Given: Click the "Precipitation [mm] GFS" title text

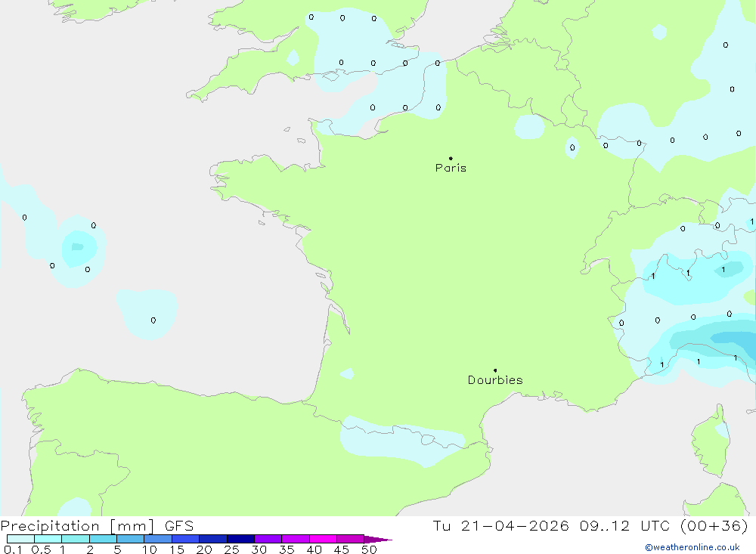Looking at the screenshot, I should [97, 526].
